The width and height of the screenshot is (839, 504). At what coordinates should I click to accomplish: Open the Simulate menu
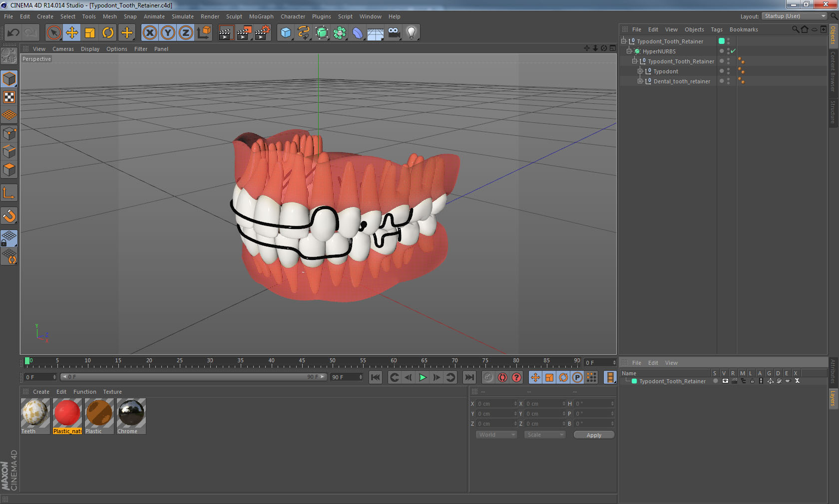pos(183,16)
